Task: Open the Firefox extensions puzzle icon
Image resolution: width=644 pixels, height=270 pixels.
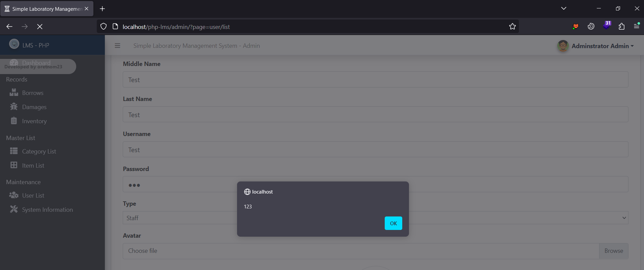Action: (x=622, y=27)
